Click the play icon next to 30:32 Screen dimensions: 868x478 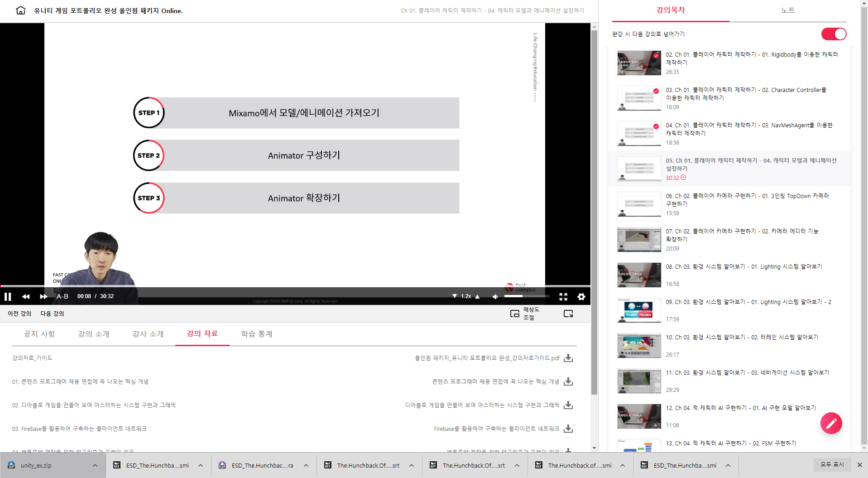[683, 178]
